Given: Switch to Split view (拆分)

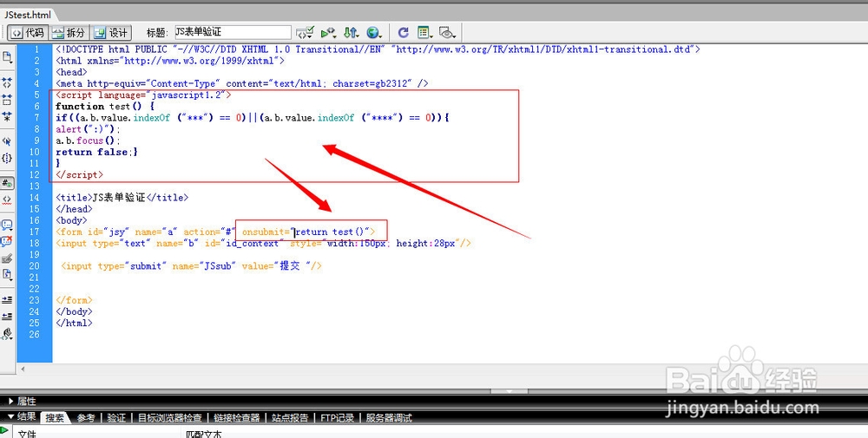Looking at the screenshot, I should tap(69, 33).
